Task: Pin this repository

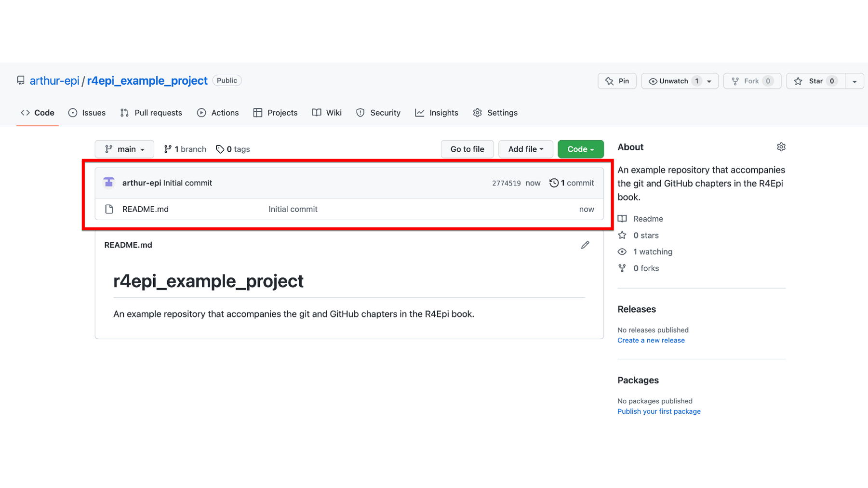Action: click(x=617, y=81)
